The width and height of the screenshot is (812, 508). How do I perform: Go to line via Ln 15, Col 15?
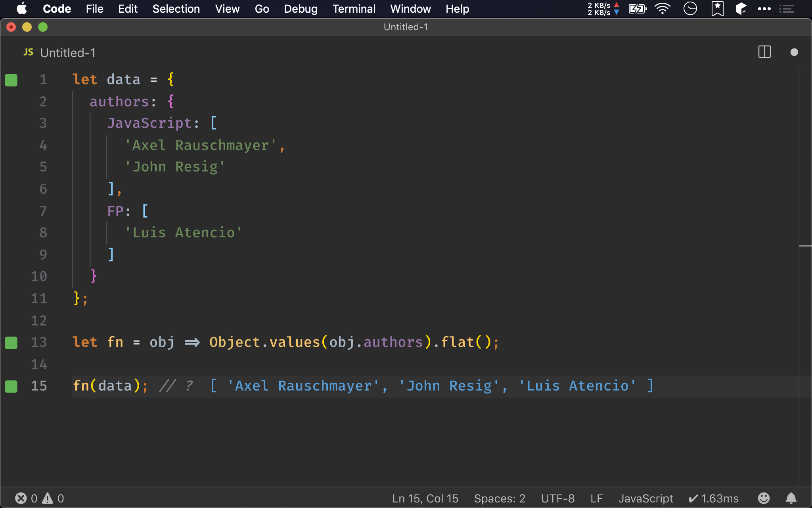(425, 498)
